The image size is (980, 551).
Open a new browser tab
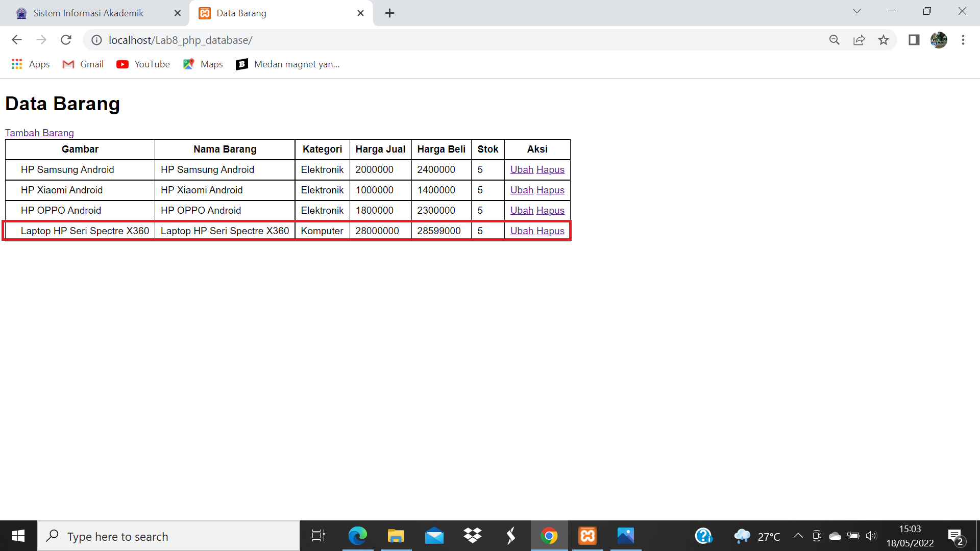(x=389, y=13)
